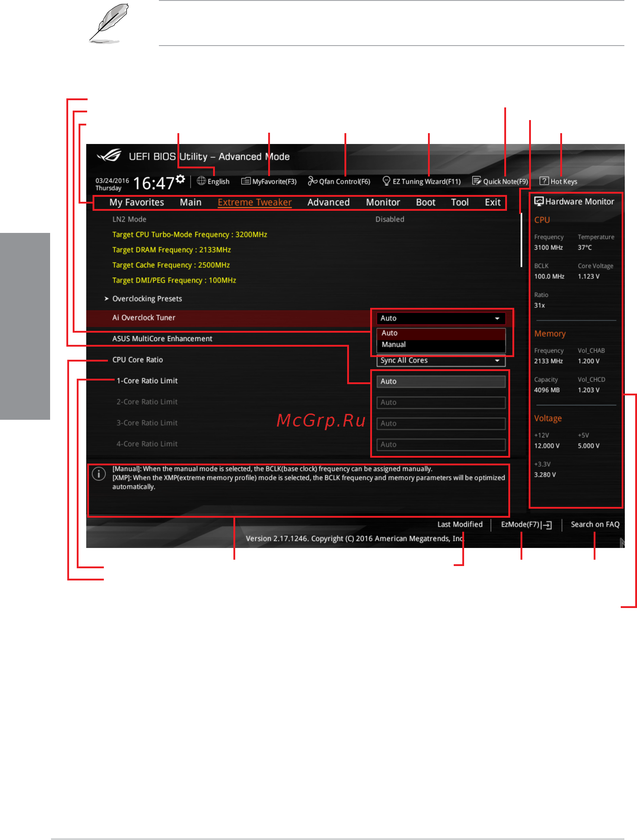Go to the Exit tab
Screen dimensions: 637x840
click(493, 203)
